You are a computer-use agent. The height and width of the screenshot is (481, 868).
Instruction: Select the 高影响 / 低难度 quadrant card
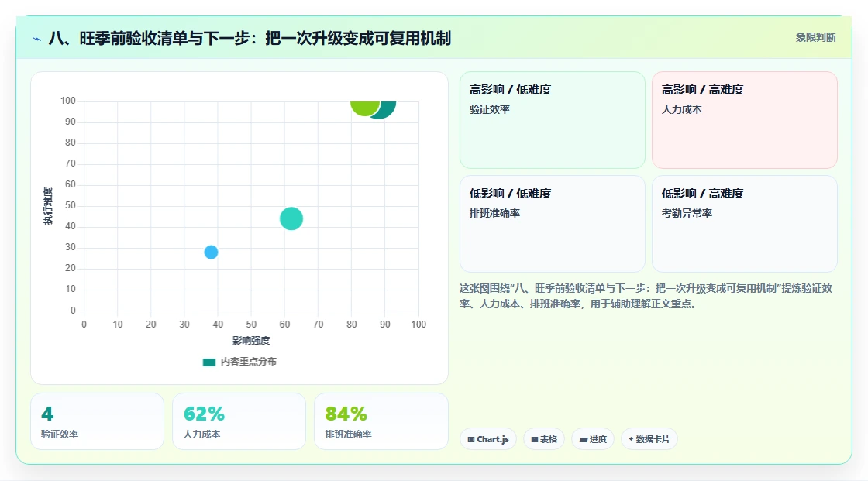click(x=553, y=120)
